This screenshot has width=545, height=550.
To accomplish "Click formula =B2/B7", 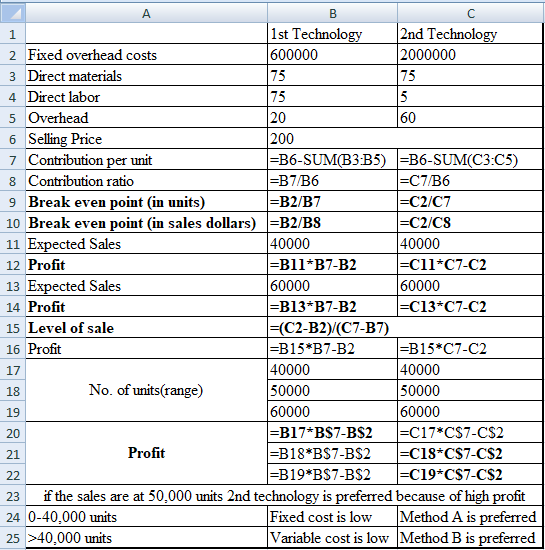I will pos(332,202).
